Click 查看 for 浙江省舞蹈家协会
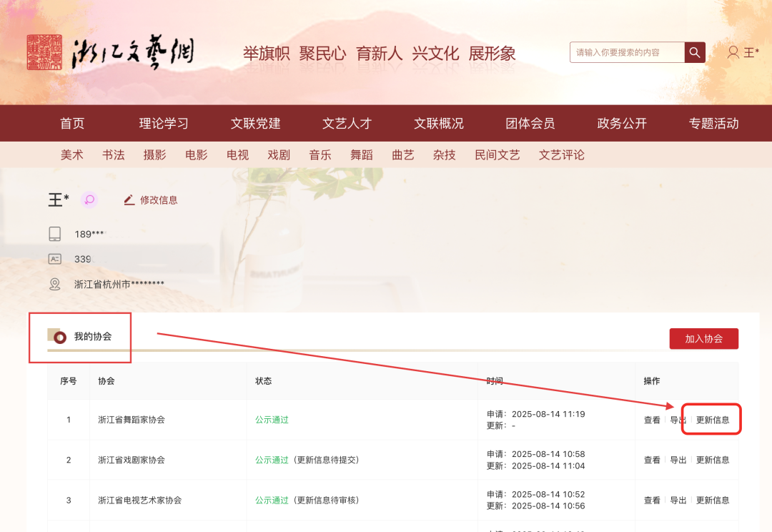The height and width of the screenshot is (532, 772). (652, 420)
